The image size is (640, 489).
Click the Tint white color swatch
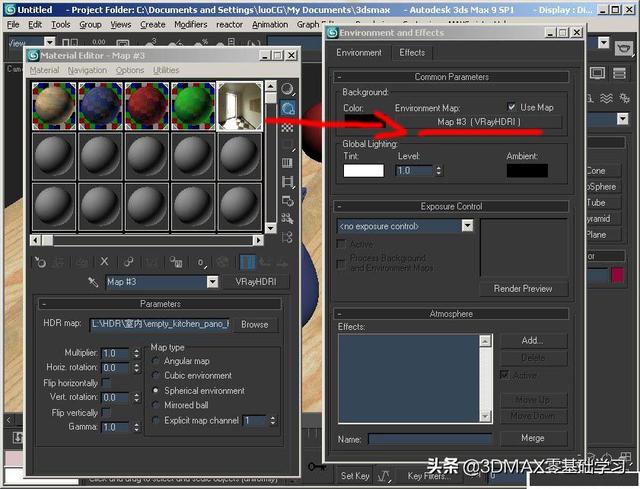coord(363,170)
